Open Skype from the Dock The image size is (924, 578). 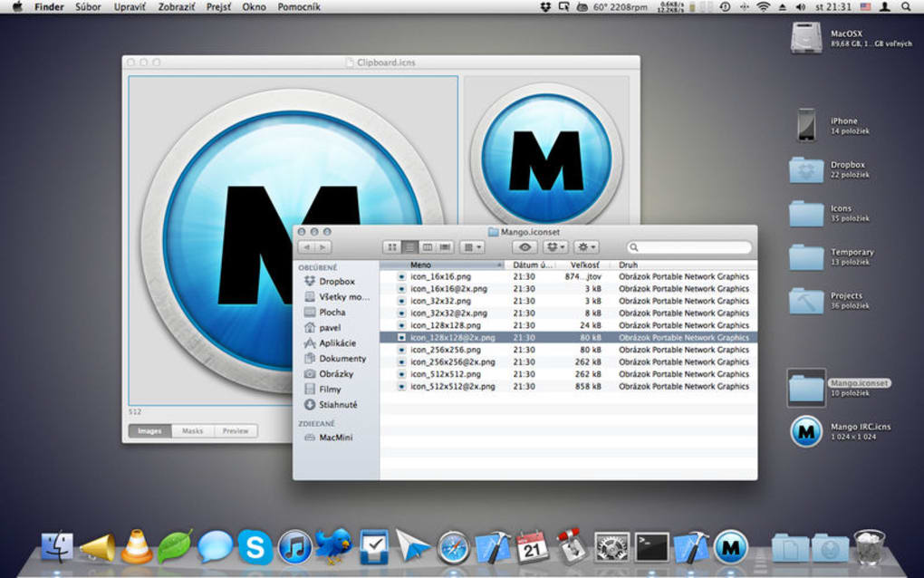tap(255, 547)
